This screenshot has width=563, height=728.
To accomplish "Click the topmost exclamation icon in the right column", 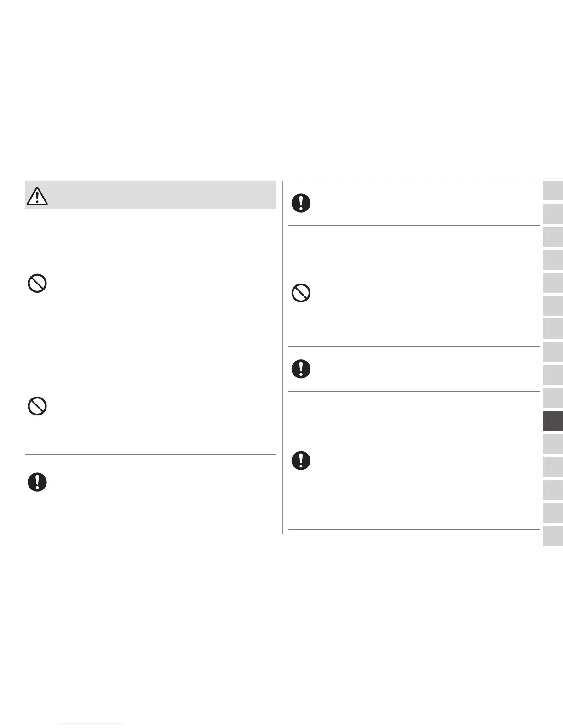I will 301,203.
